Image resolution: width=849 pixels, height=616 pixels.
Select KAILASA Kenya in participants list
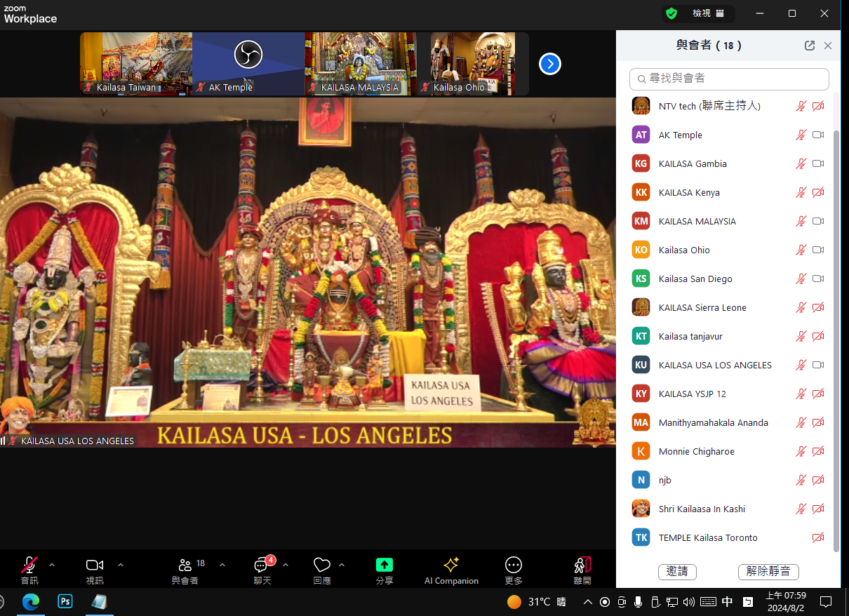(x=689, y=192)
